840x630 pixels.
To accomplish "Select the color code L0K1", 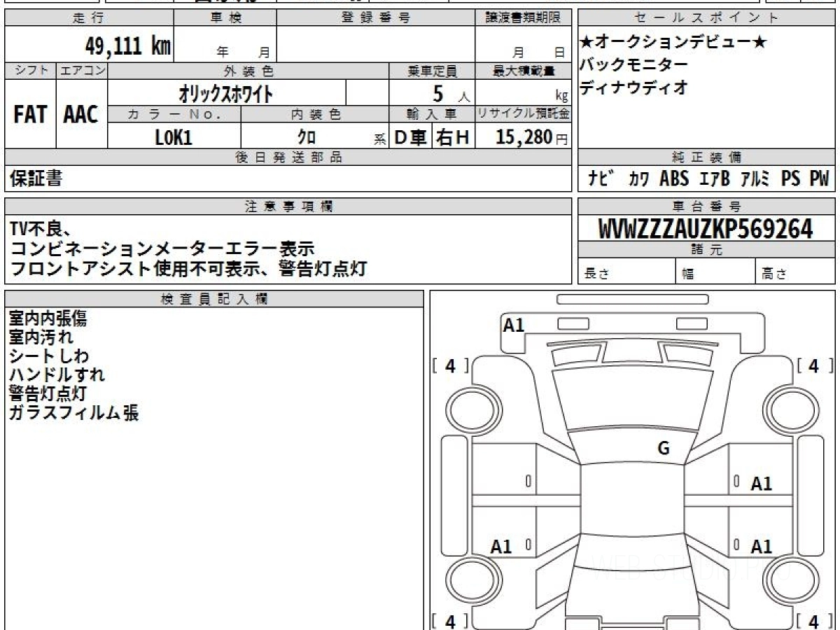I will tap(174, 137).
